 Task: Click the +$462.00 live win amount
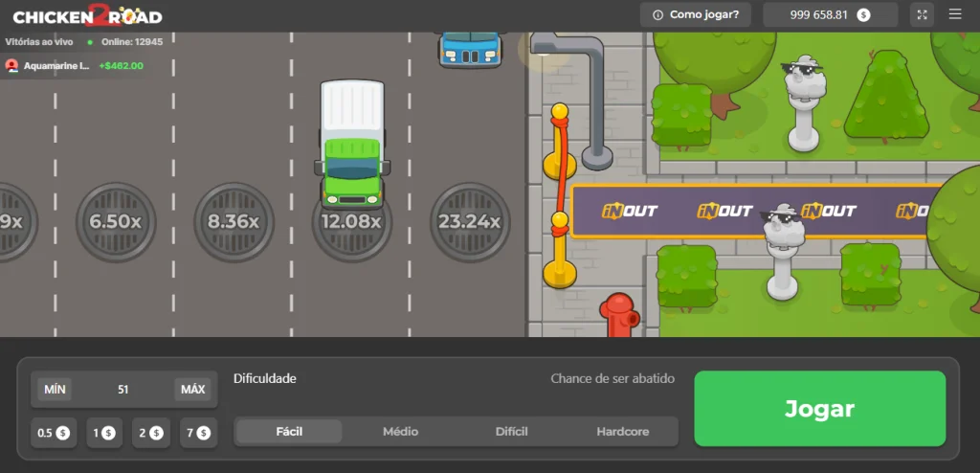[122, 66]
